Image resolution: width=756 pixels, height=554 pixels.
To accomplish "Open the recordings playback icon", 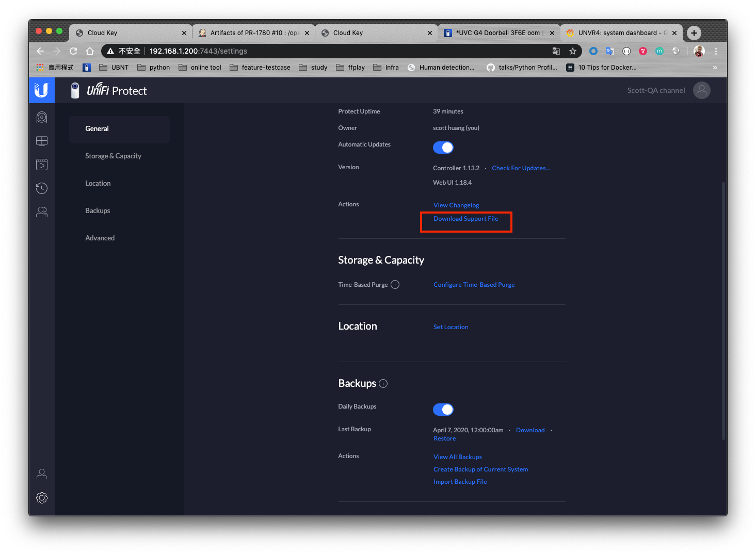I will click(x=42, y=165).
